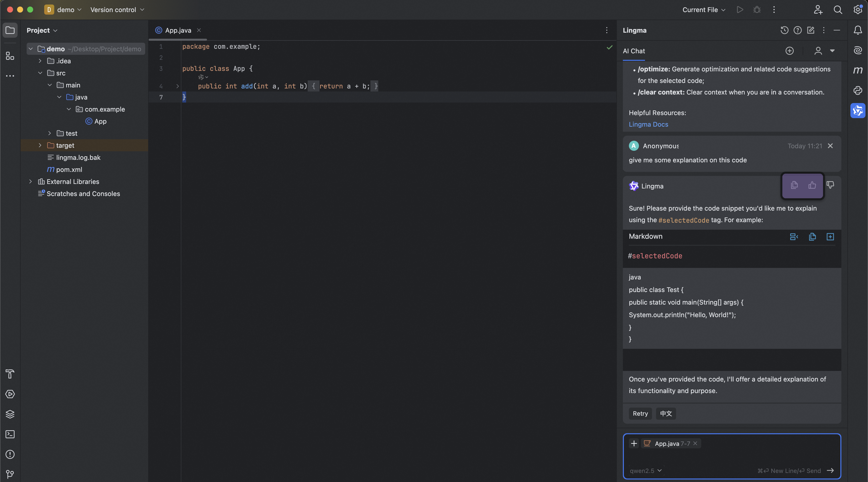Open editor tab options menu
This screenshot has width=868, height=482.
(607, 30)
